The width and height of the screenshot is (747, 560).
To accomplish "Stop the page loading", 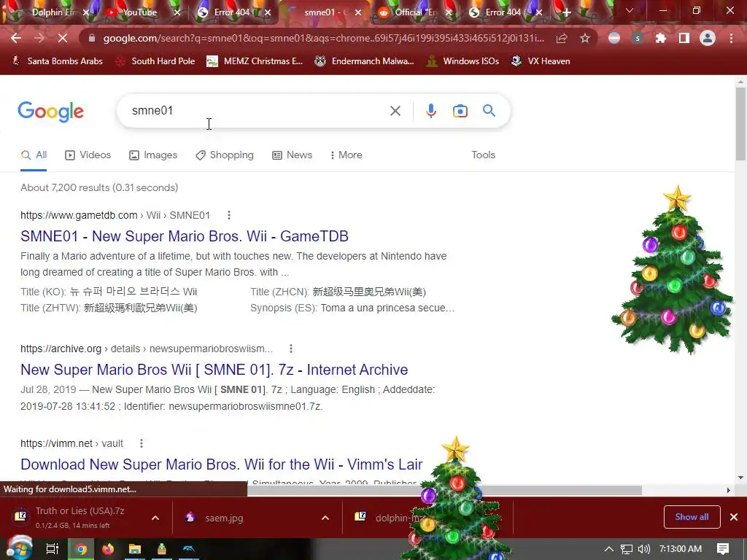I will 63,38.
